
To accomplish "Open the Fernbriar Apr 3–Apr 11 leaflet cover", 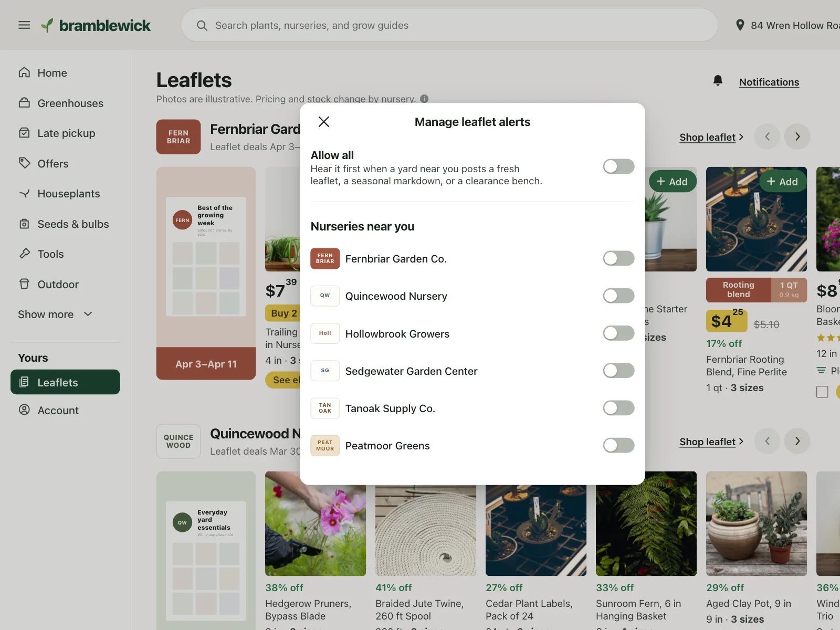I will coord(206,273).
